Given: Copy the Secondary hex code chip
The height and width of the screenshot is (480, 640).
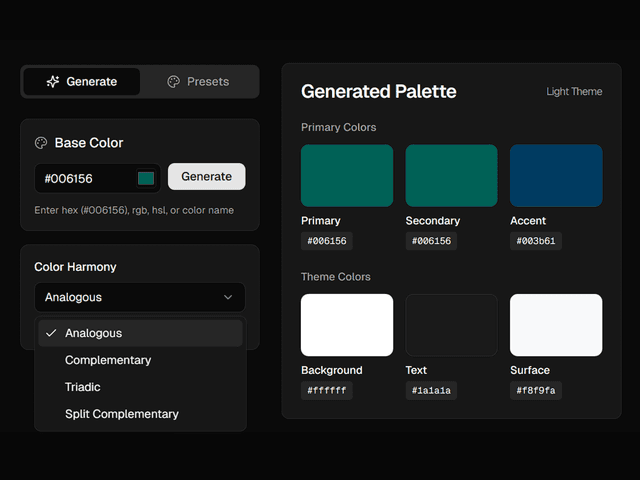Looking at the screenshot, I should [x=431, y=241].
